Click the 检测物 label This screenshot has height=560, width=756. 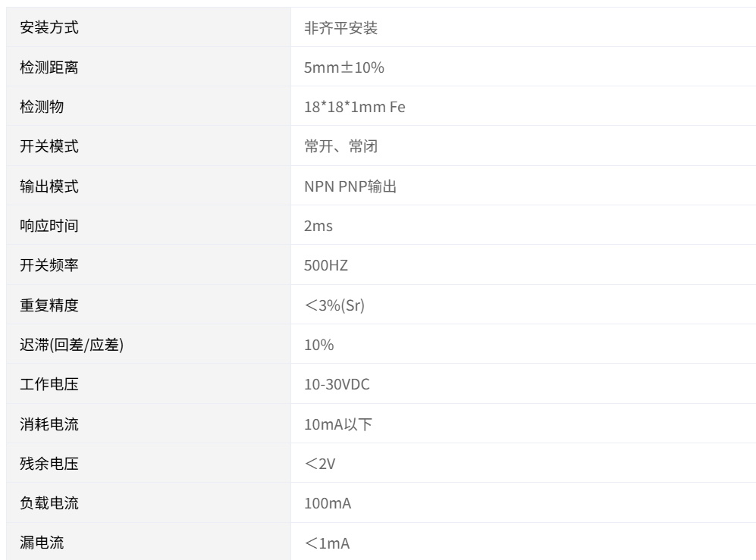42,107
